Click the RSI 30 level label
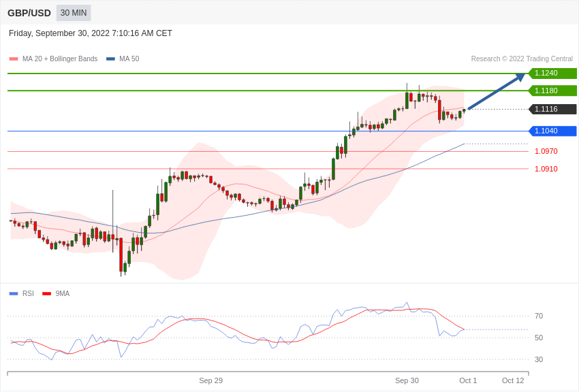The width and height of the screenshot is (579, 392). [539, 359]
